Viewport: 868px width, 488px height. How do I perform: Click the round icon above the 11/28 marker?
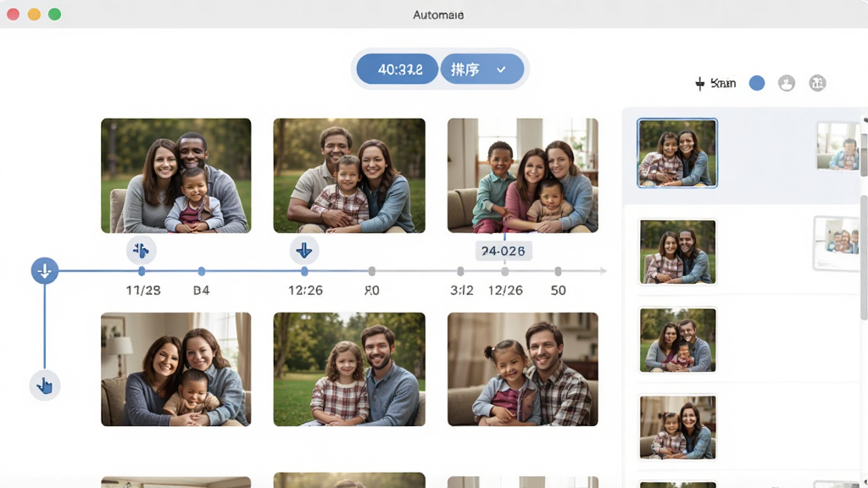coord(142,251)
